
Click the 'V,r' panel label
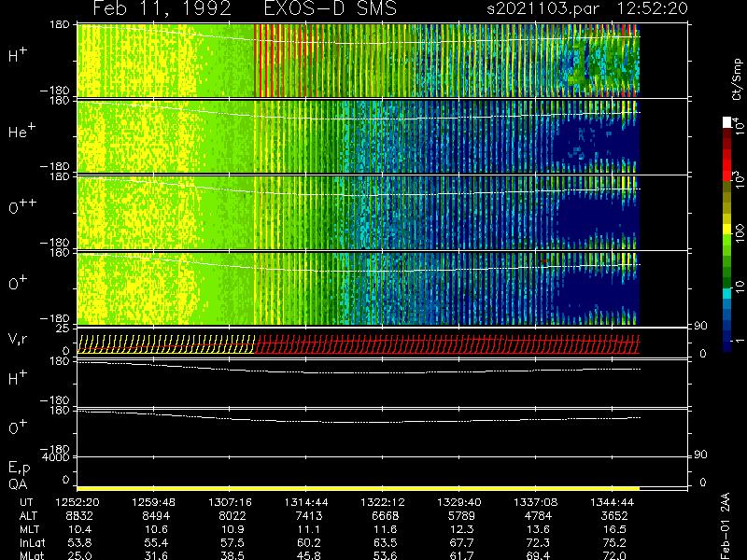point(18,339)
